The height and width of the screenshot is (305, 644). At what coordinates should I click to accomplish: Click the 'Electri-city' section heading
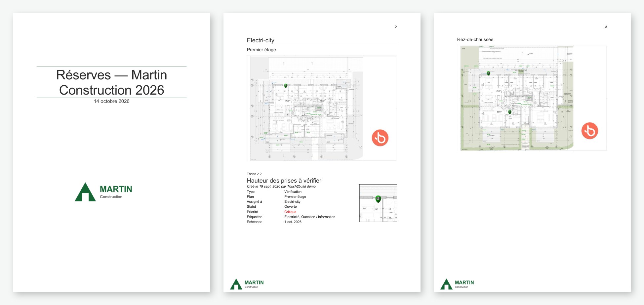click(x=261, y=40)
